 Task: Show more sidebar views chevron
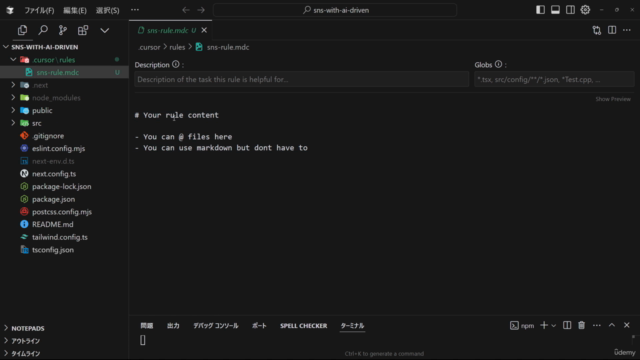(x=104, y=30)
